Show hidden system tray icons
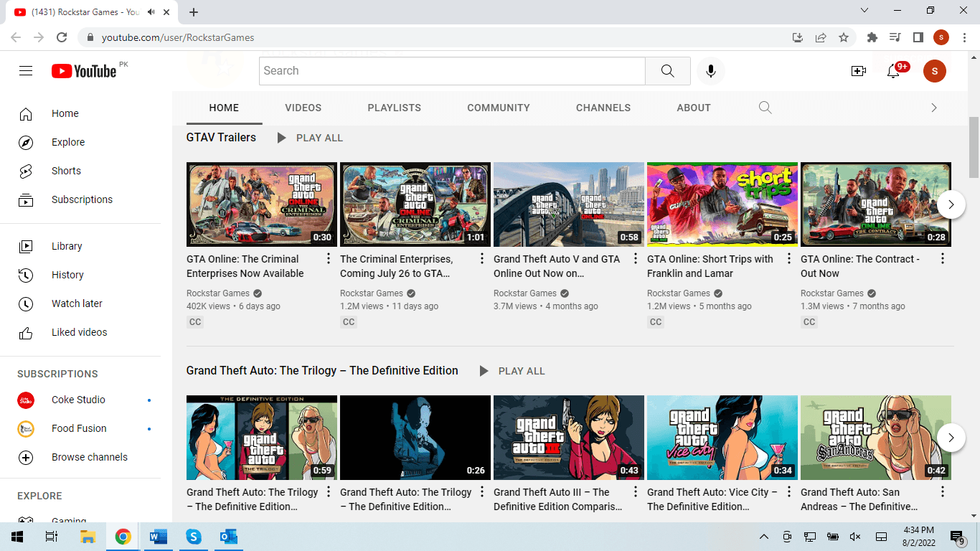The height and width of the screenshot is (551, 980). [764, 537]
